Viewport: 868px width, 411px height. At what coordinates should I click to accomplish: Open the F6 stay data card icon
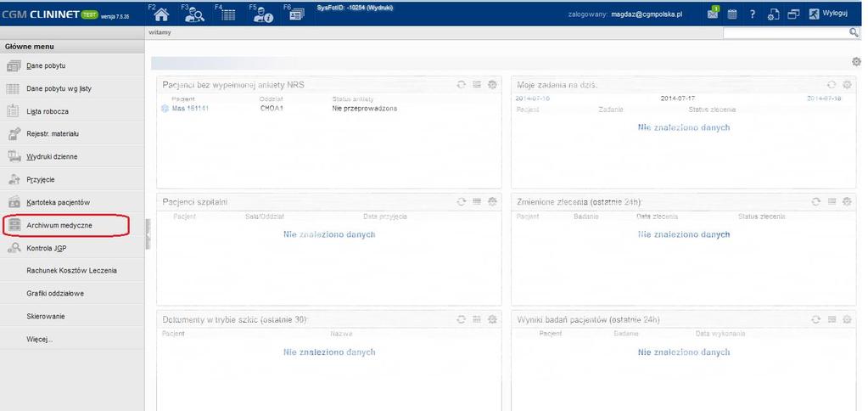[x=297, y=15]
